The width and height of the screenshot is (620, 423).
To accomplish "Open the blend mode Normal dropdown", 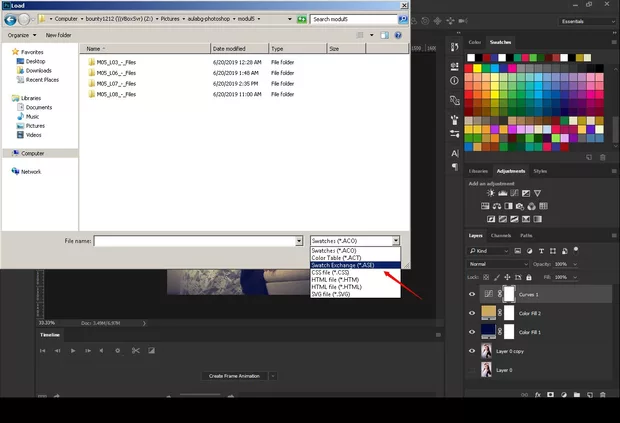I will click(497, 263).
